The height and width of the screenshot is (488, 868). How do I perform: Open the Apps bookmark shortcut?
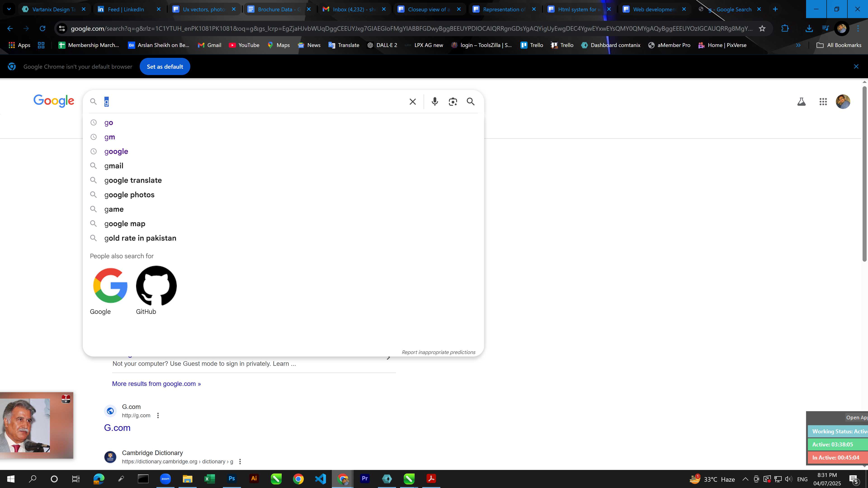coord(19,45)
